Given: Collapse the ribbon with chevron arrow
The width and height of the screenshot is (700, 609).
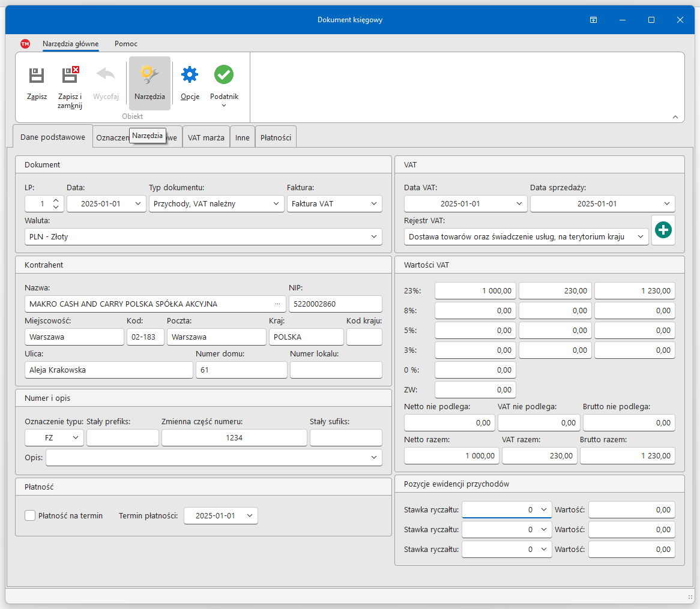Looking at the screenshot, I should 675,117.
